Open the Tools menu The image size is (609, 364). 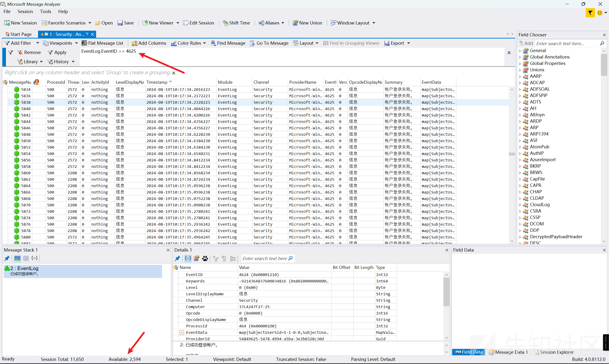[x=46, y=11]
